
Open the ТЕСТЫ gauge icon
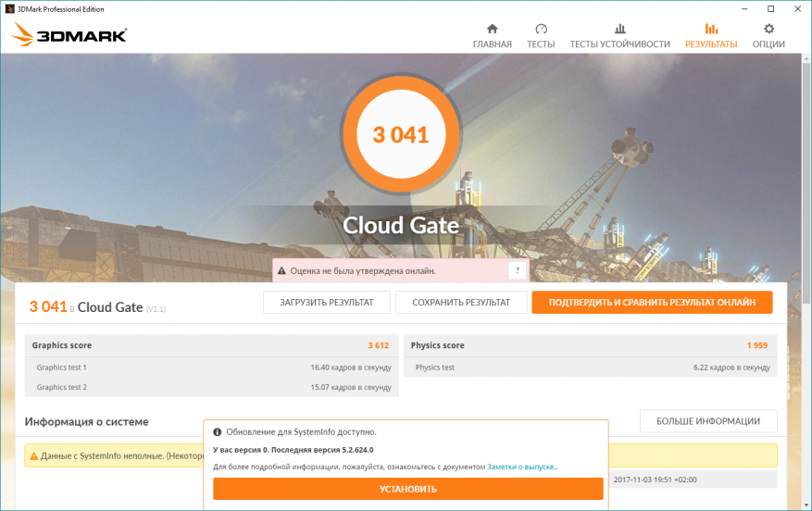[x=541, y=29]
